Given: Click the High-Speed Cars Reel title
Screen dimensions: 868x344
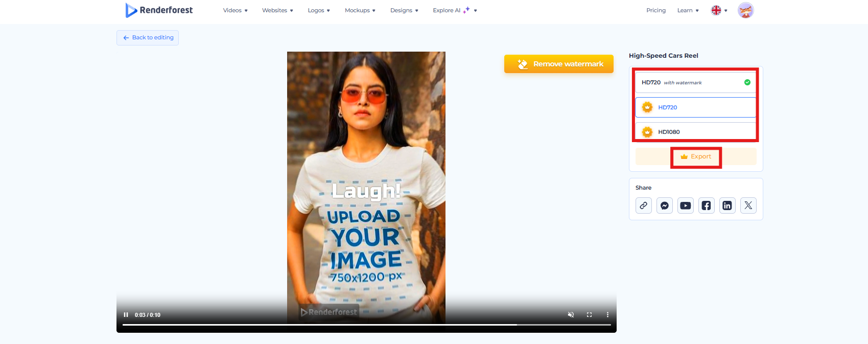Looking at the screenshot, I should click(664, 56).
